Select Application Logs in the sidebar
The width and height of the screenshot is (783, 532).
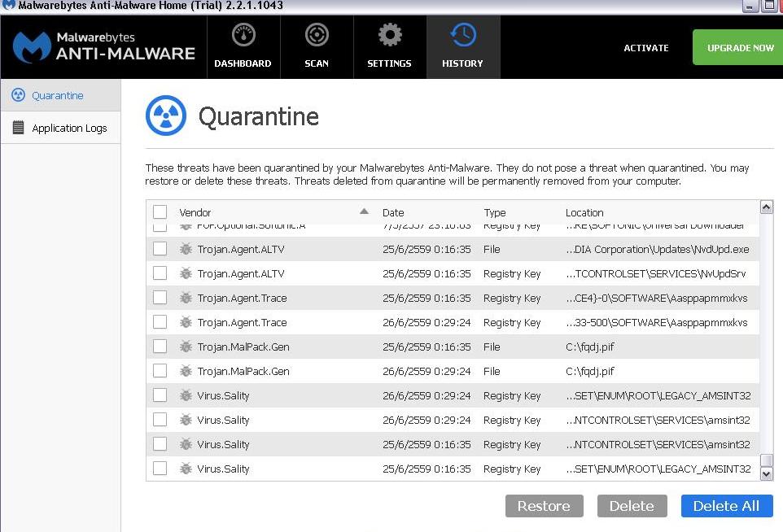click(x=60, y=128)
